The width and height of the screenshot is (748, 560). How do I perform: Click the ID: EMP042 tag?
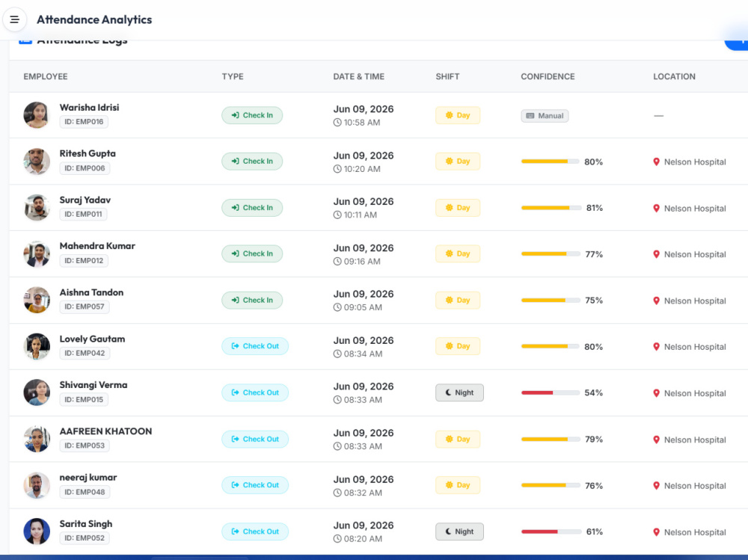[85, 353]
